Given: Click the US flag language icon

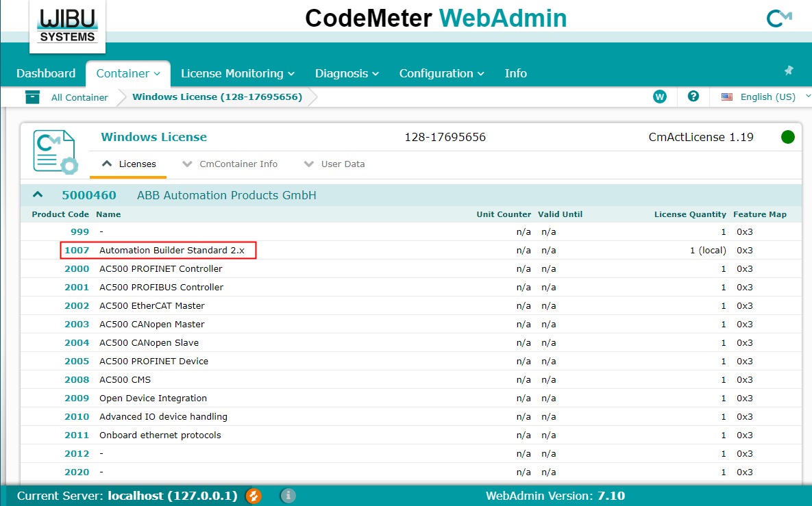Looking at the screenshot, I should tap(727, 97).
